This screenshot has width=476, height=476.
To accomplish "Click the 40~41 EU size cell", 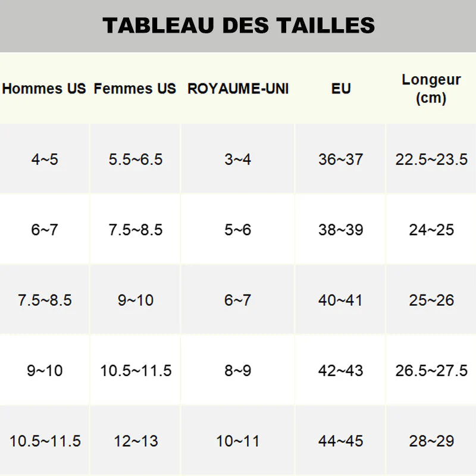I will [x=341, y=300].
